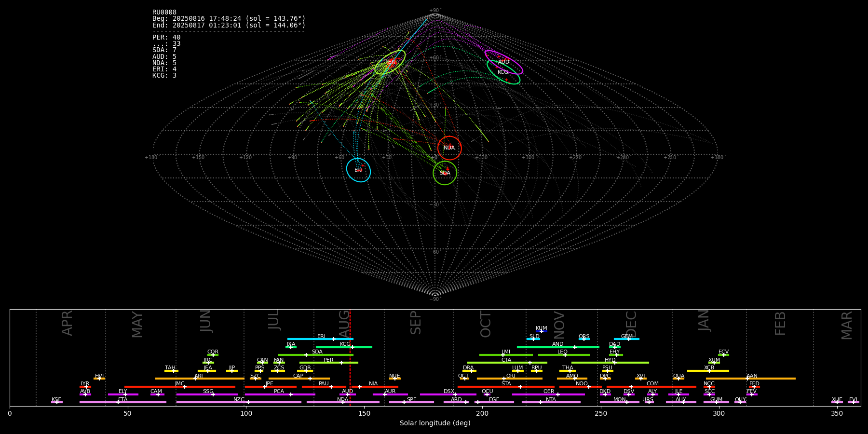The image size is (868, 434).
Task: Click the red STA bar in the timeline
Action: (506, 387)
